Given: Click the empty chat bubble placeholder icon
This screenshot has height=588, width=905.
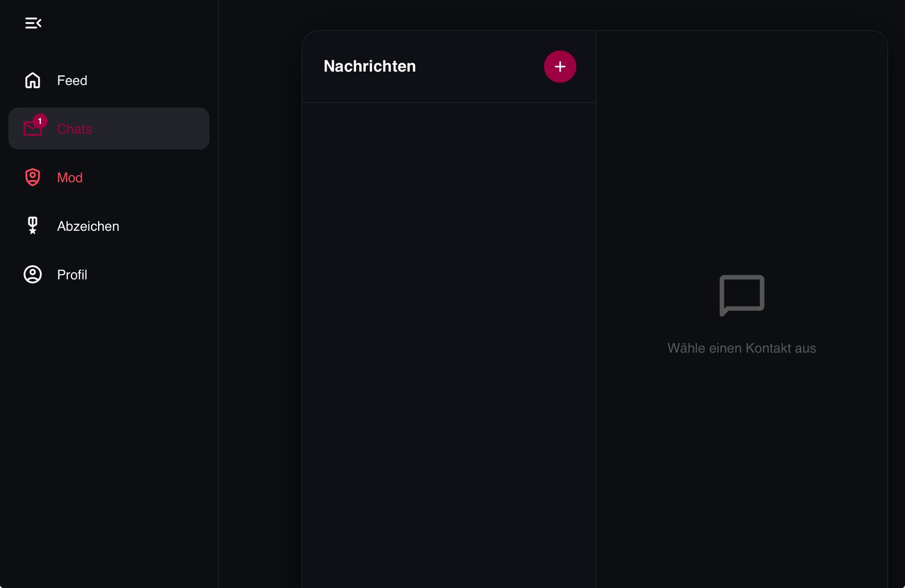Looking at the screenshot, I should 741,295.
